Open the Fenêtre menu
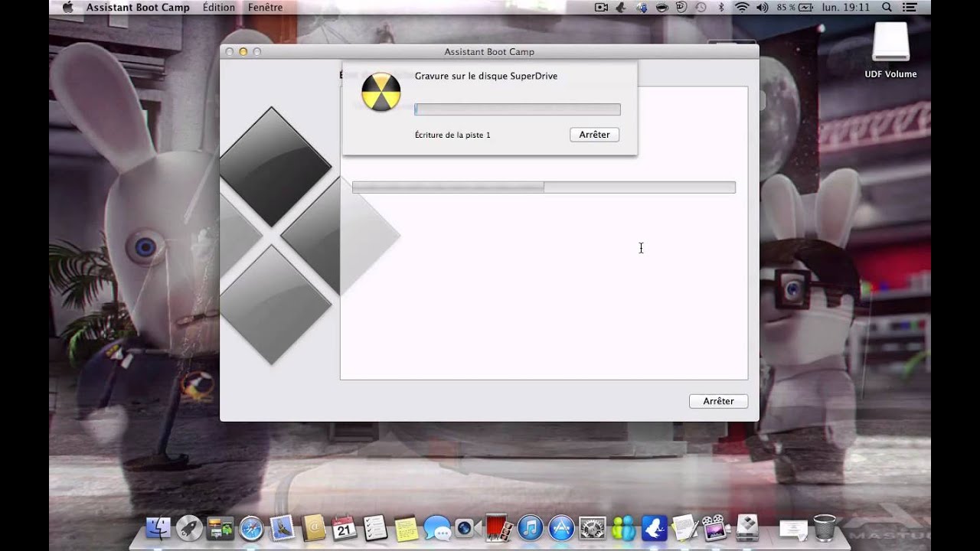This screenshot has height=551, width=980. pyautogui.click(x=265, y=7)
